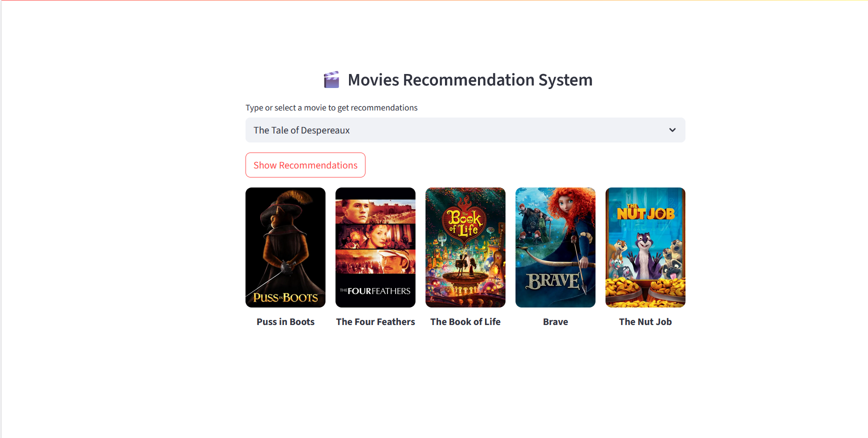Click the 'The Nut Job' title text
Screen dimensions: 868x438
coord(645,322)
